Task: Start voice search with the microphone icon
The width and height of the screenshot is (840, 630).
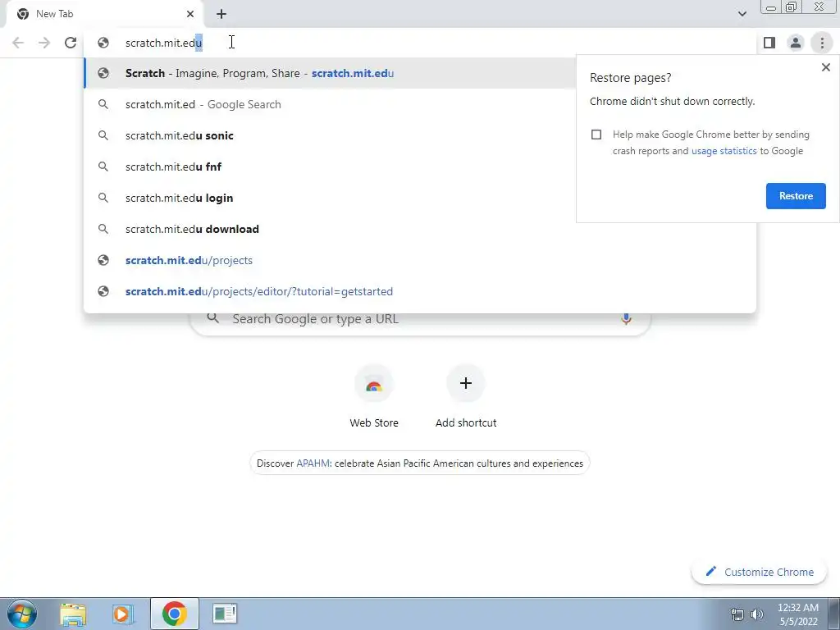Action: [626, 319]
